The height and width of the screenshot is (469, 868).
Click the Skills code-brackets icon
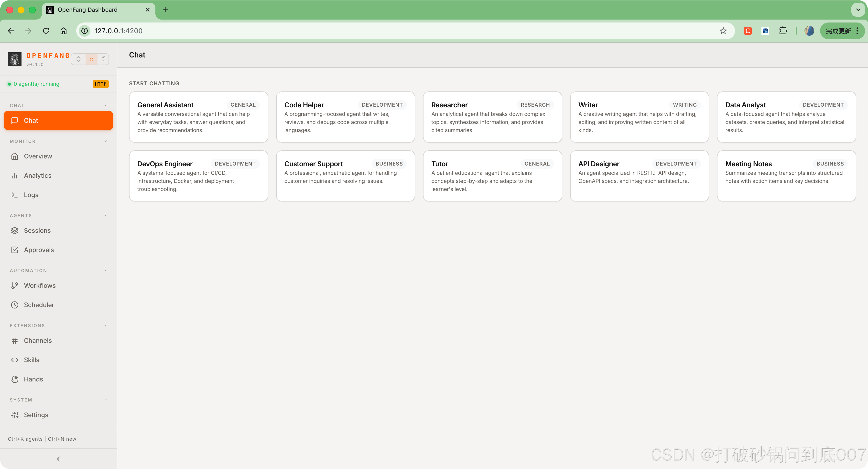coord(14,360)
